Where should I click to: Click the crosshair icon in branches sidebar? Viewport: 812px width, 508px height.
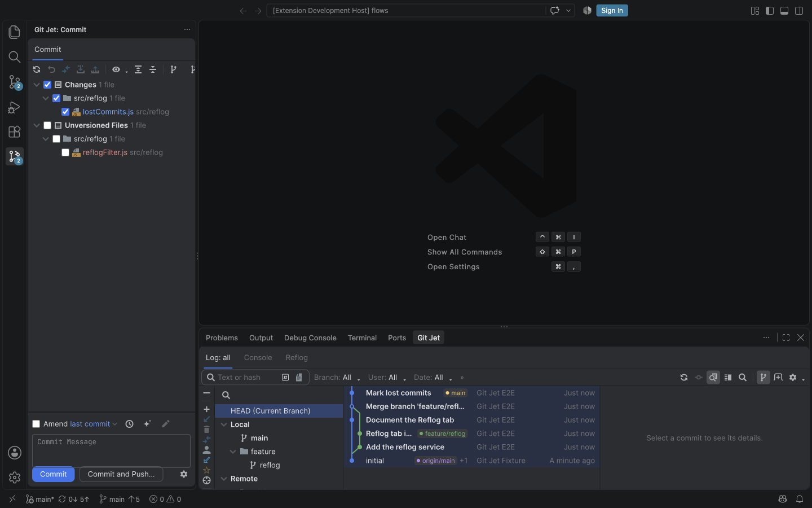[x=206, y=480]
